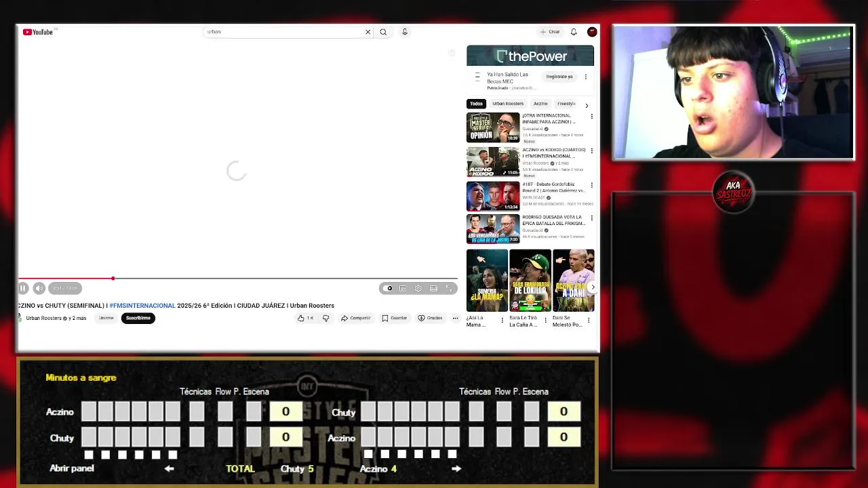Open the notifications bell

(x=574, y=32)
